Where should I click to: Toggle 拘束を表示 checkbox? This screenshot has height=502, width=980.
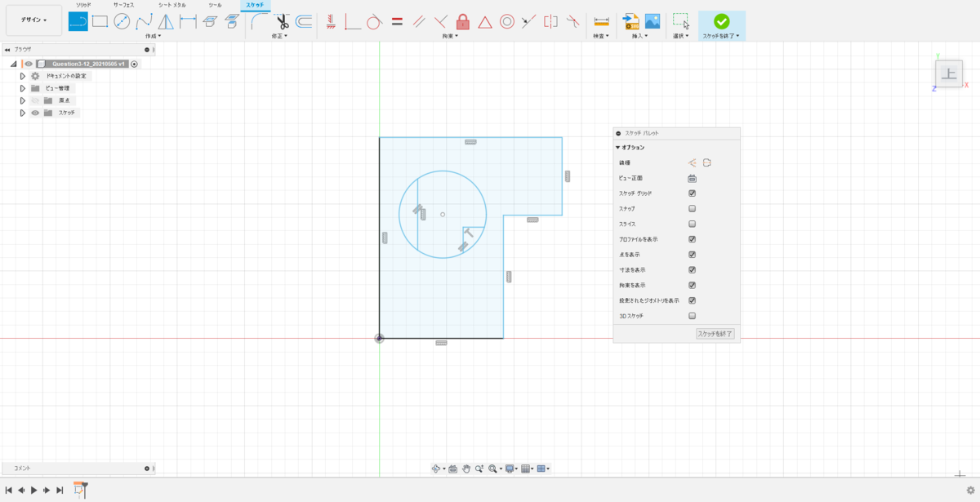click(x=693, y=285)
